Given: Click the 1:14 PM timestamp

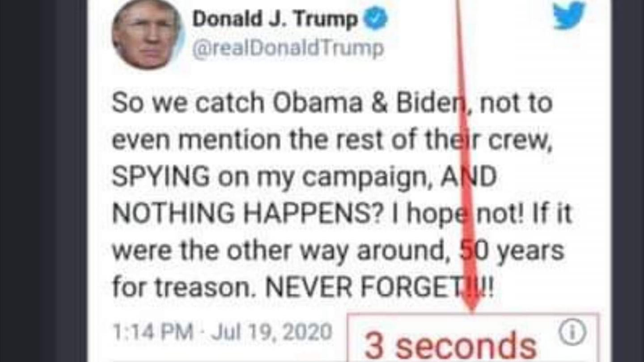Looking at the screenshot, I should [x=153, y=332].
